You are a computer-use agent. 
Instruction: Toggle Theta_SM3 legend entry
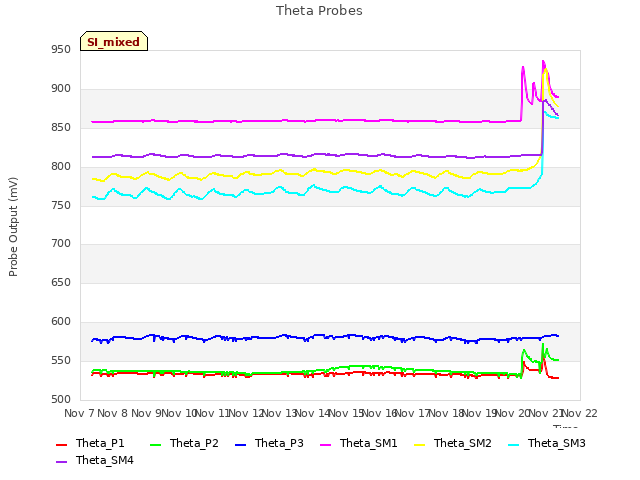(x=547, y=443)
